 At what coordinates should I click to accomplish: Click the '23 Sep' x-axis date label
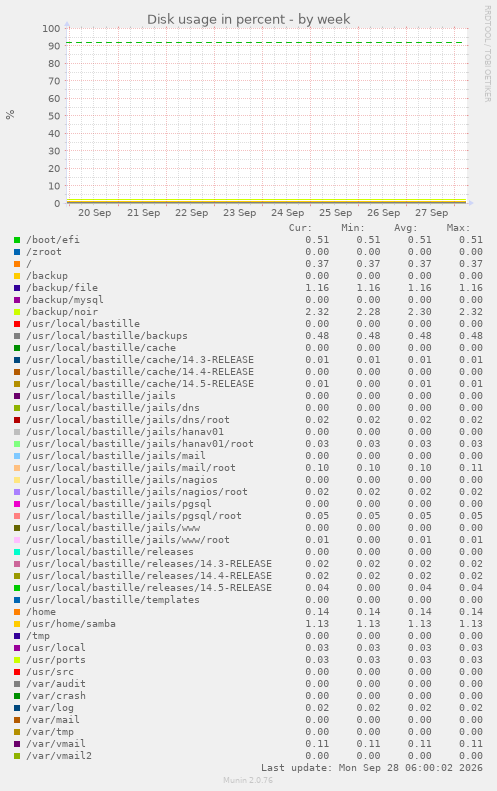pos(239,213)
